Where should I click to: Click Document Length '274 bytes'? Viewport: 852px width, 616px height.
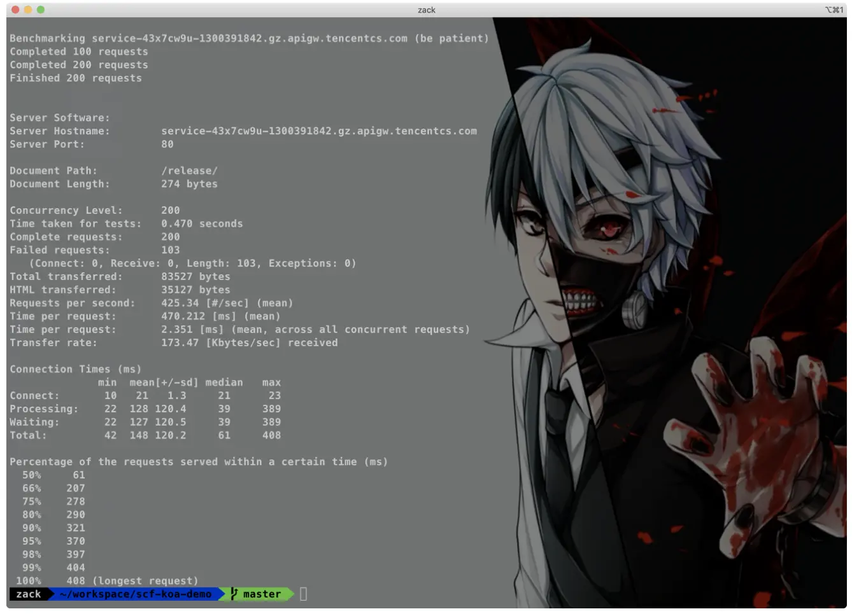[x=189, y=184]
